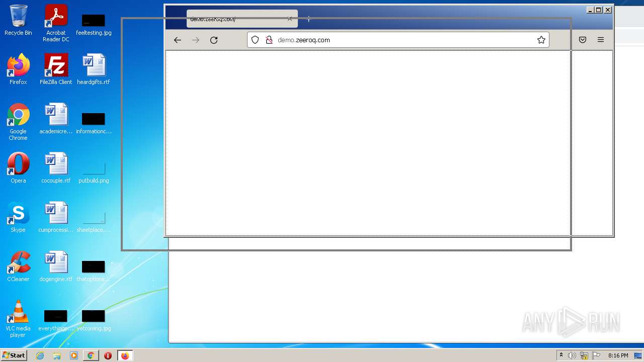Click the Show desktop button
644x362 pixels.
click(x=638, y=355)
